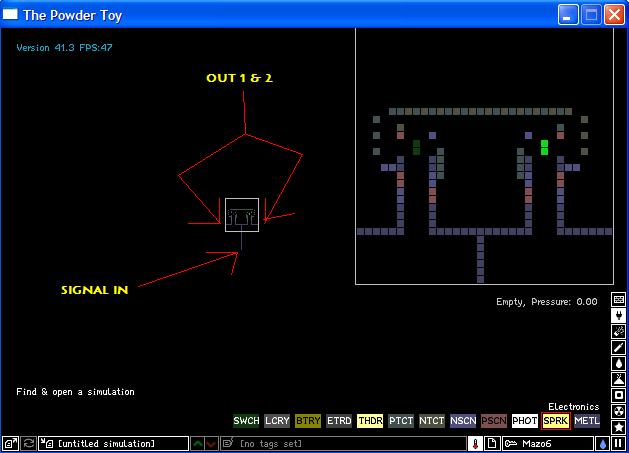The image size is (629, 453).
Task: Open the Special star category icon
Action: pyautogui.click(x=620, y=427)
